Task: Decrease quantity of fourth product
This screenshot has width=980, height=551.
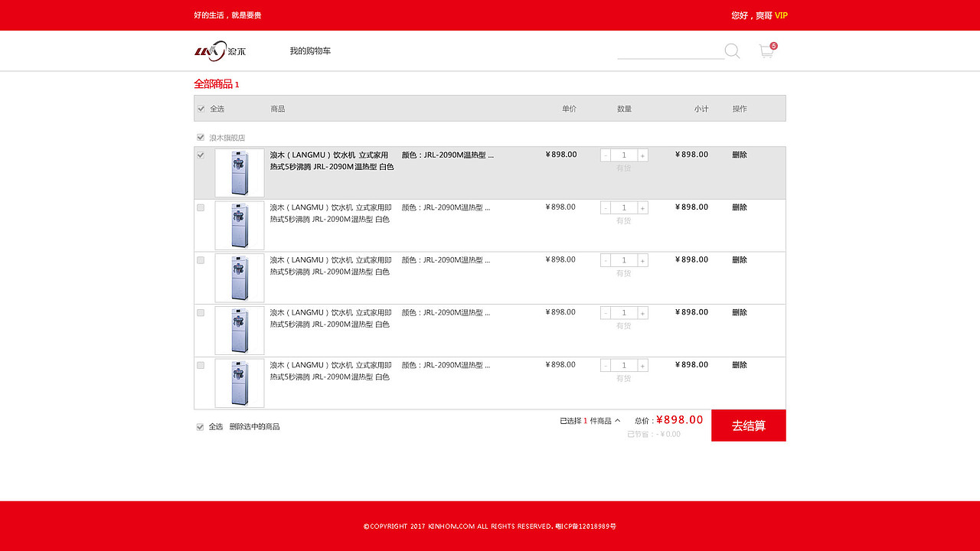Action: (606, 313)
